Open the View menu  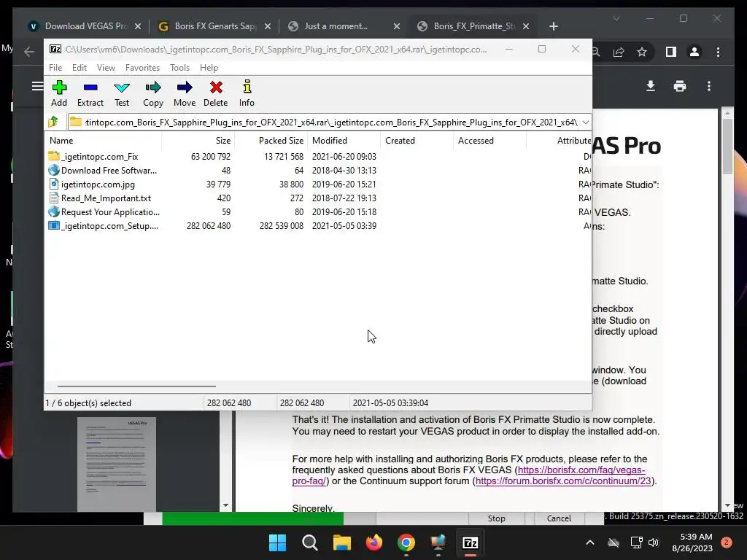(106, 68)
